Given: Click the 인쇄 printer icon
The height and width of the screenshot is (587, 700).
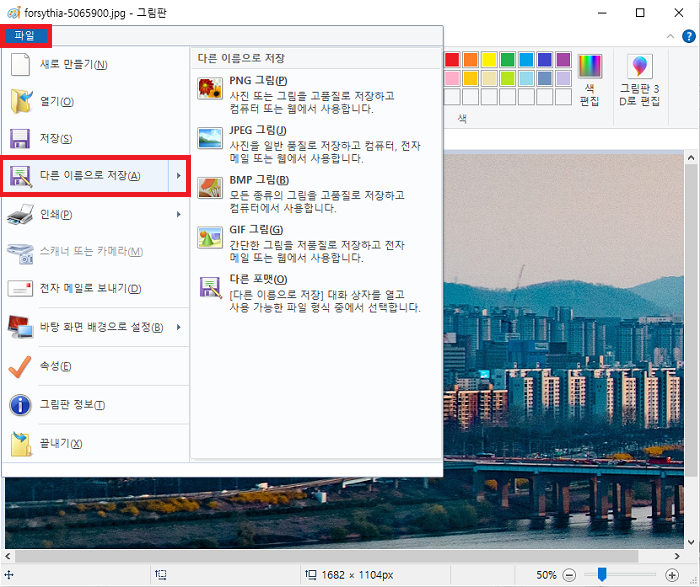Looking at the screenshot, I should (21, 214).
